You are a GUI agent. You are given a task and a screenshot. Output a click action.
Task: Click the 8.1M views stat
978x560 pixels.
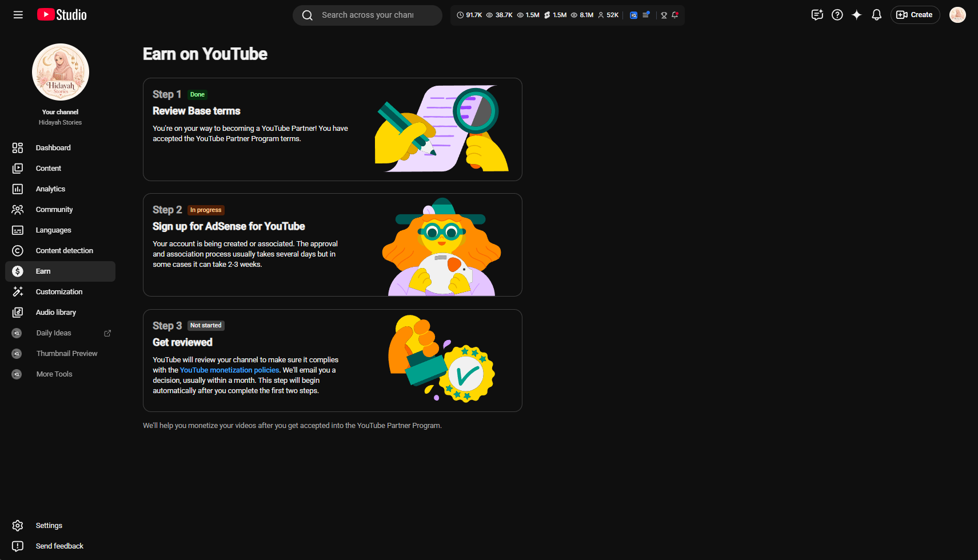point(582,15)
